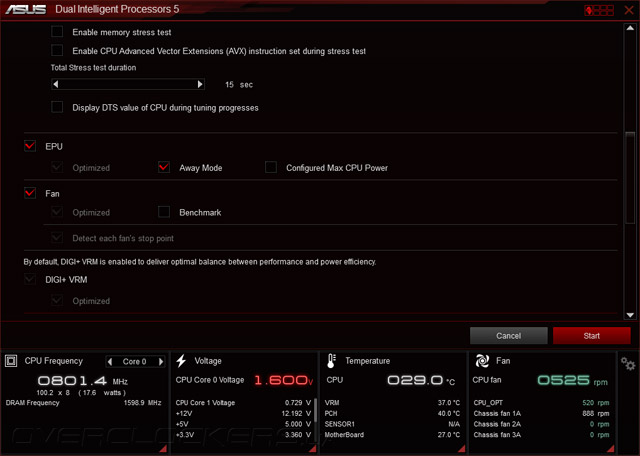Click the Fan panel spinner icon

[x=482, y=361]
